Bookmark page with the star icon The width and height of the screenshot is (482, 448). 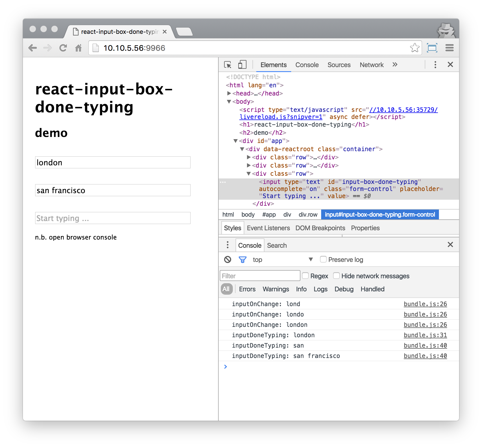[x=415, y=48]
